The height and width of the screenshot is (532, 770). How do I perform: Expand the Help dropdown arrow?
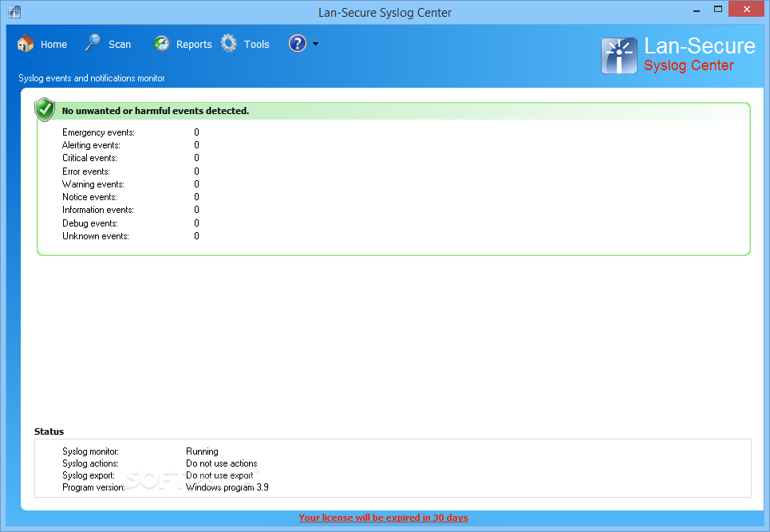pos(315,44)
